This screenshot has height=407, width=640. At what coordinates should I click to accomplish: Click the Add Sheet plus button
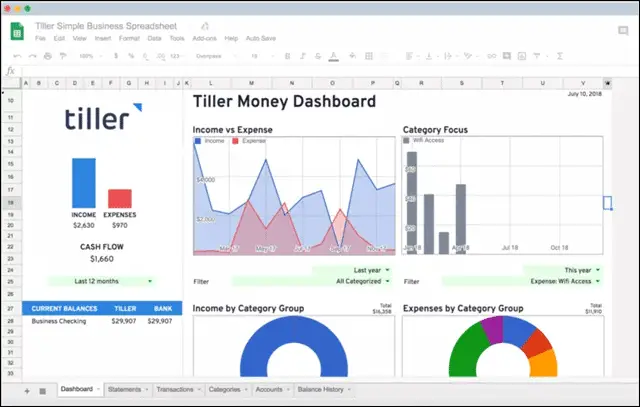(x=27, y=391)
